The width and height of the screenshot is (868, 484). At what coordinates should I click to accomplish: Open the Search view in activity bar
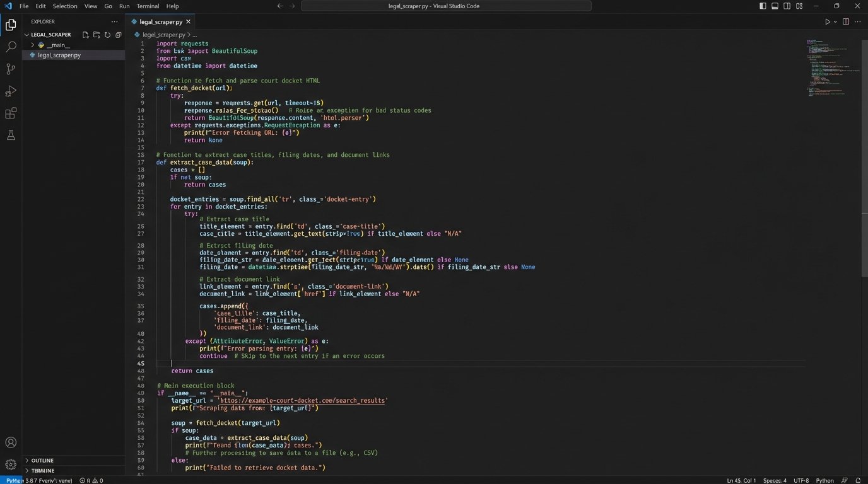click(11, 47)
